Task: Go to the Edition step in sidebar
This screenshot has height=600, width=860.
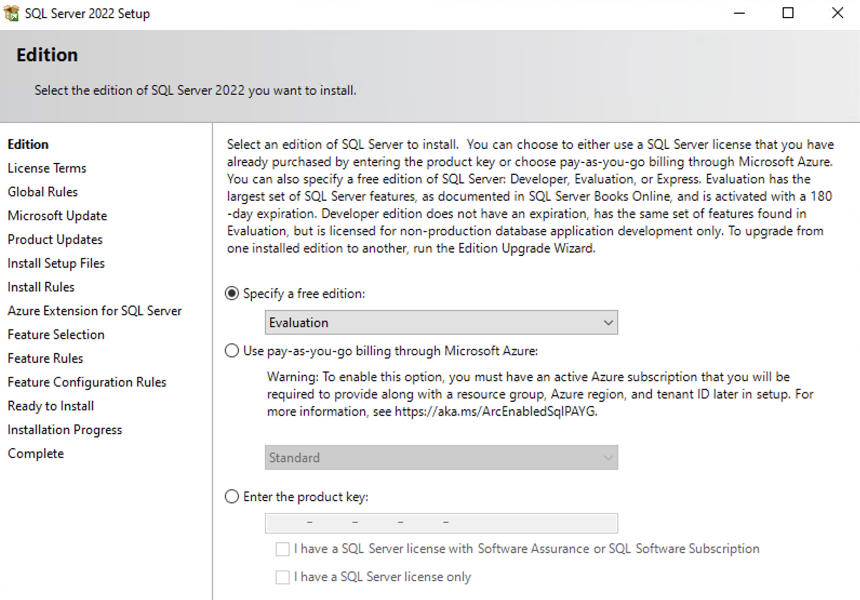Action: coord(28,144)
